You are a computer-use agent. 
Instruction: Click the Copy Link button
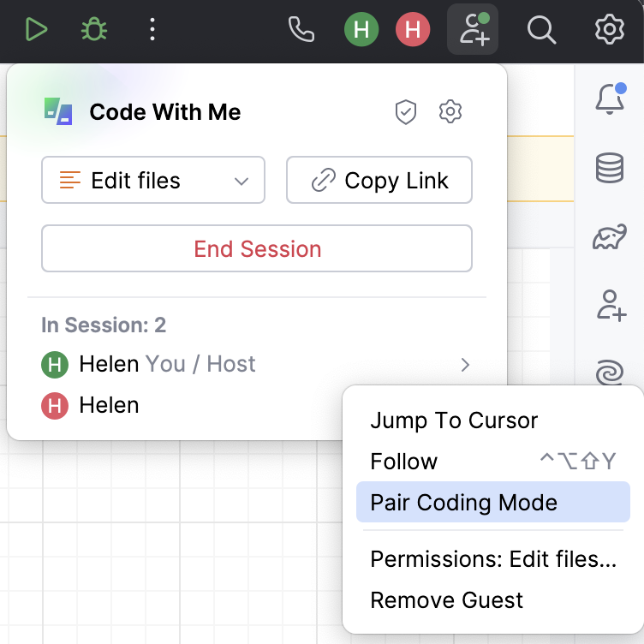[x=379, y=181]
